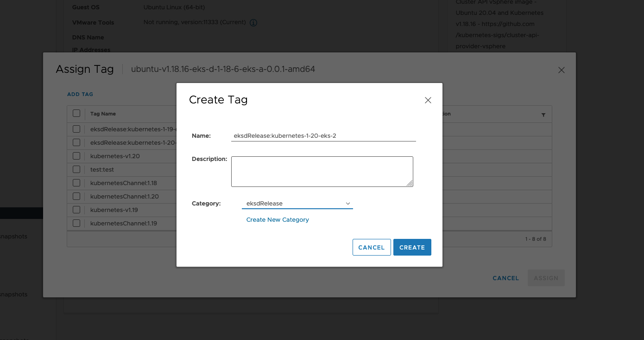Click CANCEL in the Assign Tag dialog

505,278
